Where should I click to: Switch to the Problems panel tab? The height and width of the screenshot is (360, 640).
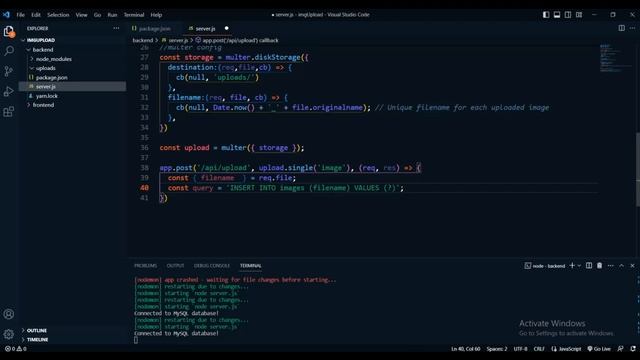(x=145, y=265)
